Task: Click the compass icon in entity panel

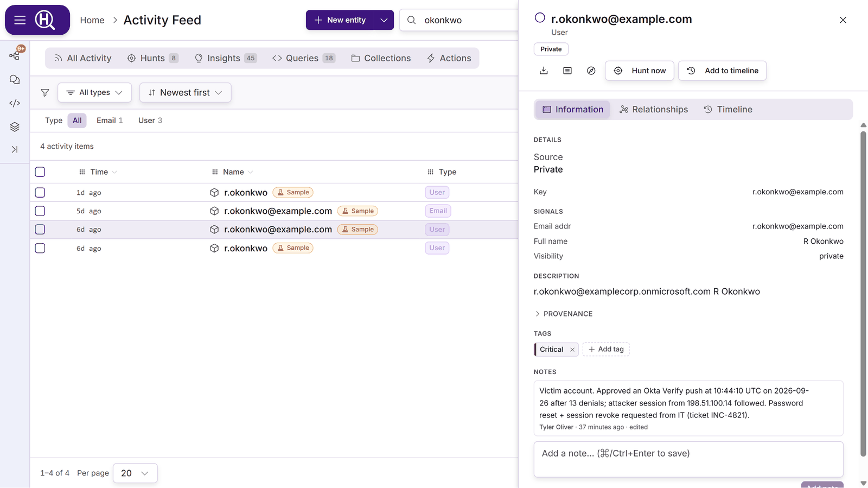Action: coord(591,71)
